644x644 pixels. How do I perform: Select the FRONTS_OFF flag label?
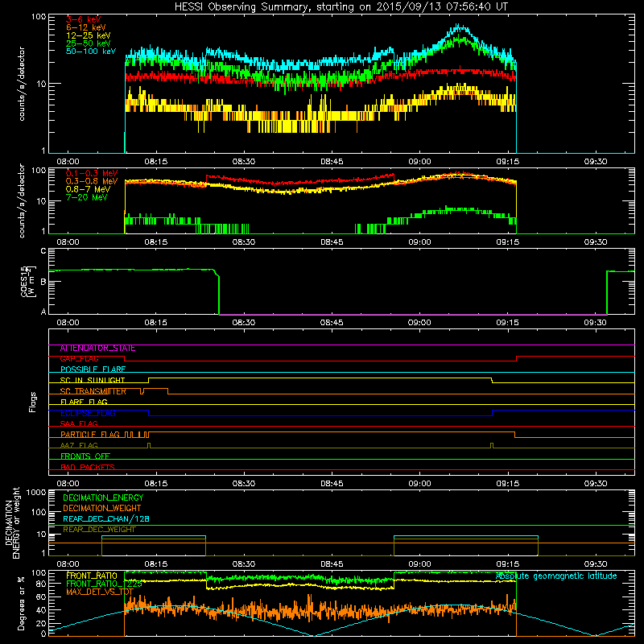point(85,456)
